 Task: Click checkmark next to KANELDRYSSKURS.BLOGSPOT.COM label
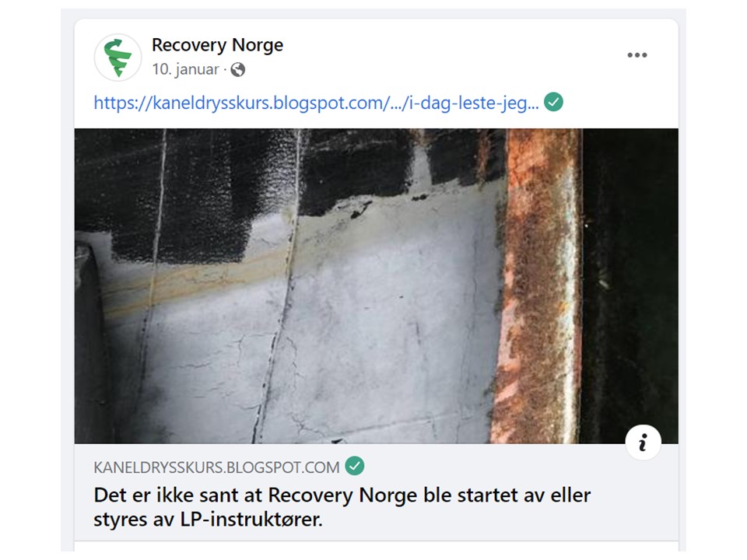click(355, 466)
